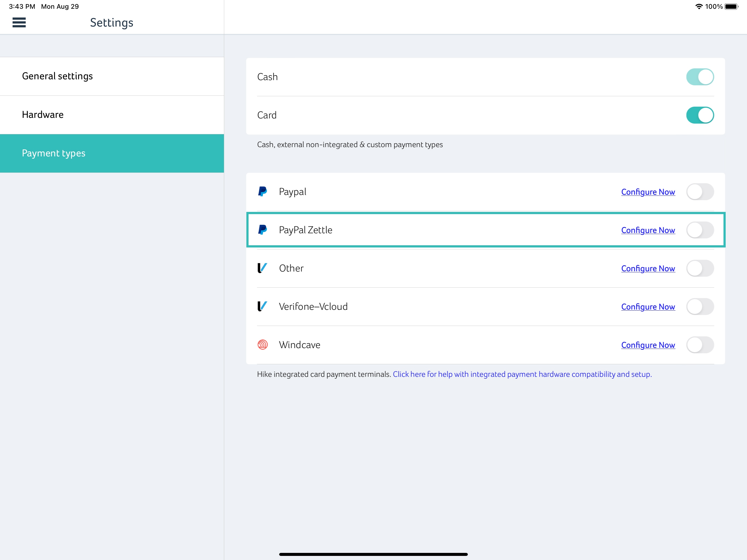Click the PayPal Zettle logo icon
This screenshot has width=747, height=560.
pos(262,230)
